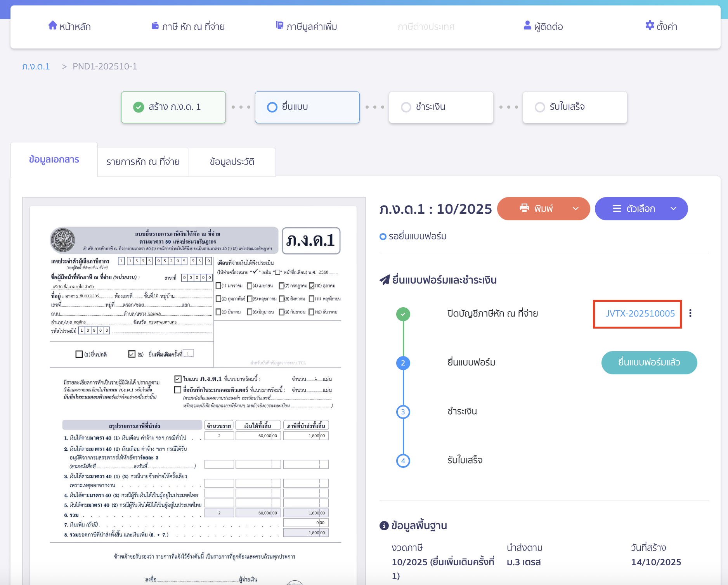Follow the JVTX-202510005 link
Viewport: 728px width, 585px height.
[x=640, y=314]
